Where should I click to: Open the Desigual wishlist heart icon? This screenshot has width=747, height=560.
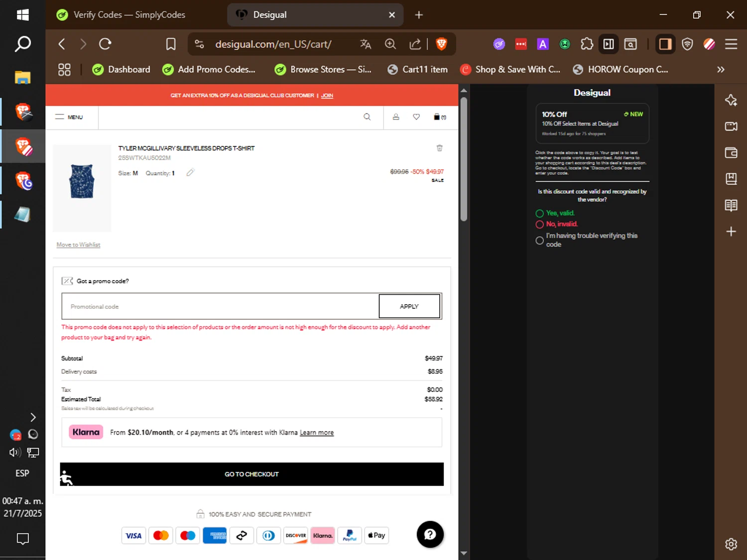[x=416, y=117]
